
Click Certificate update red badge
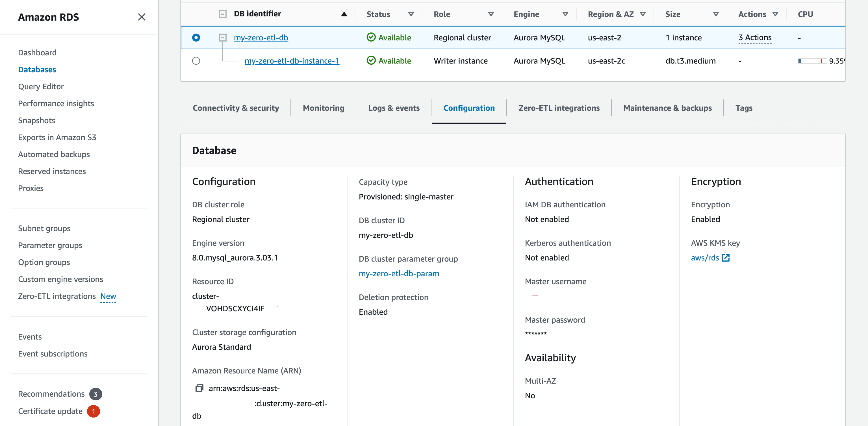[x=93, y=411]
